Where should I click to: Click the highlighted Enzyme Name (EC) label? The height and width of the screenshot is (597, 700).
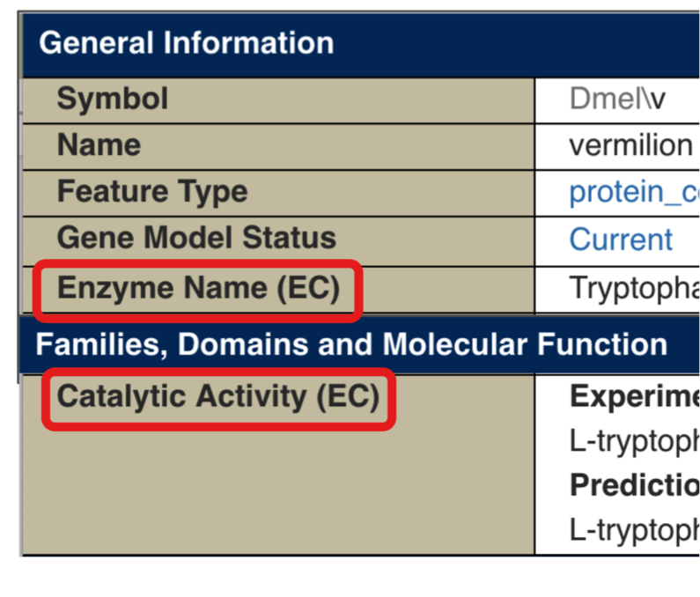point(198,288)
